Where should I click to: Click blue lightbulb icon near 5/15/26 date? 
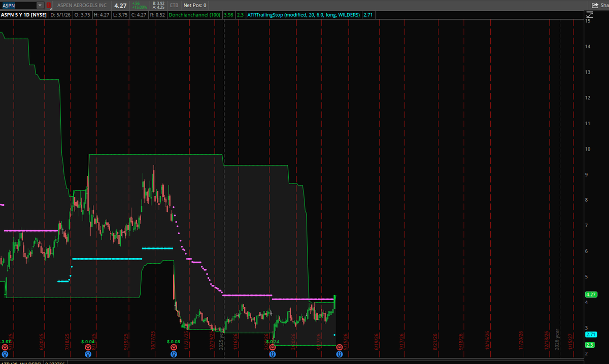(x=340, y=354)
